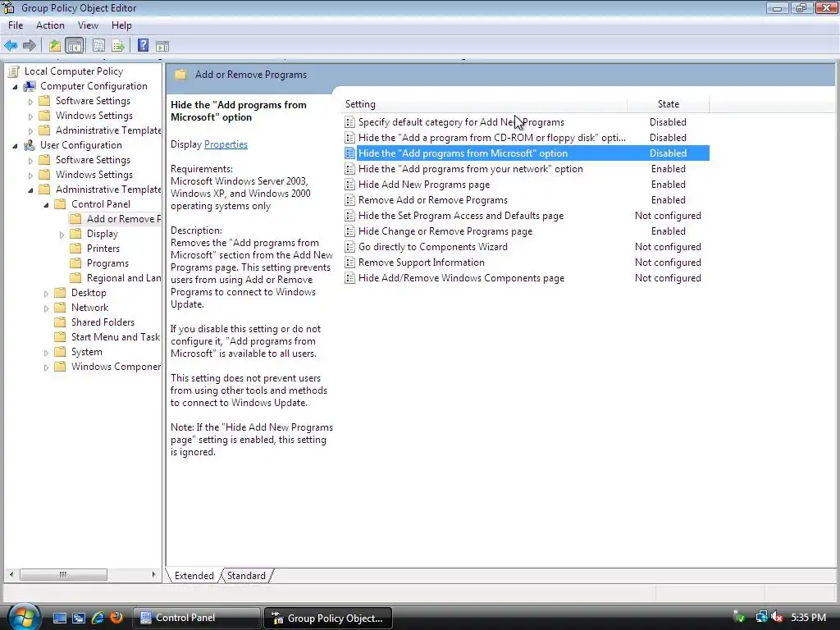Click the Computer Configuration computer icon
The width and height of the screenshot is (840, 630).
[x=30, y=85]
